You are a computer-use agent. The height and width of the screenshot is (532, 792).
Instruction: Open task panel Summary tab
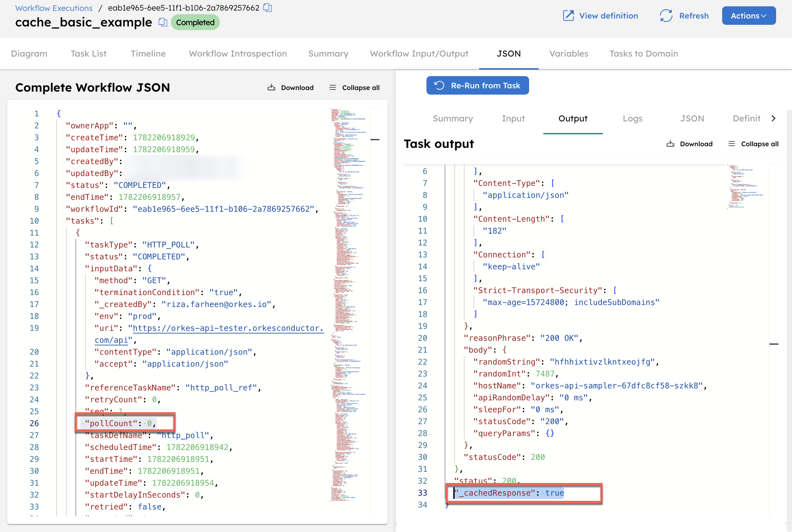pyautogui.click(x=453, y=118)
